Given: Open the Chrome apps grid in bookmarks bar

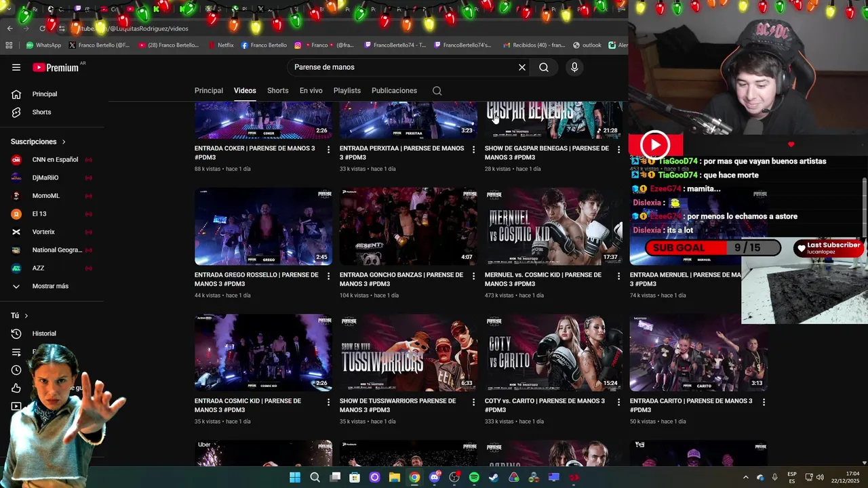Looking at the screenshot, I should tap(9, 45).
